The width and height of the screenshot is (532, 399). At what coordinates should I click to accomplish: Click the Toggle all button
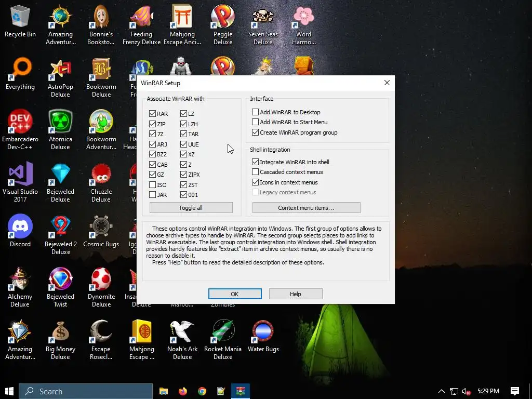[x=191, y=208]
